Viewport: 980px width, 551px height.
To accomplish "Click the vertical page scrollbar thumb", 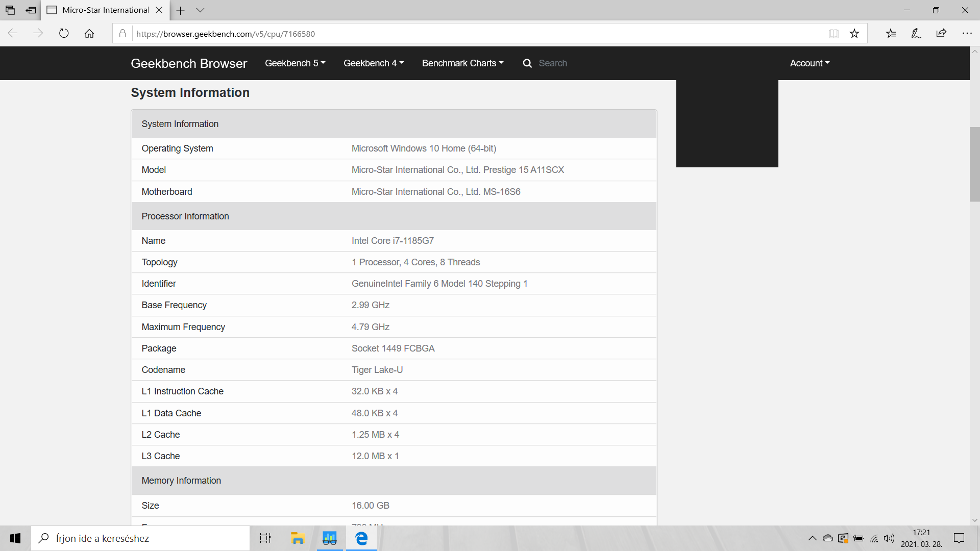I will click(x=974, y=164).
